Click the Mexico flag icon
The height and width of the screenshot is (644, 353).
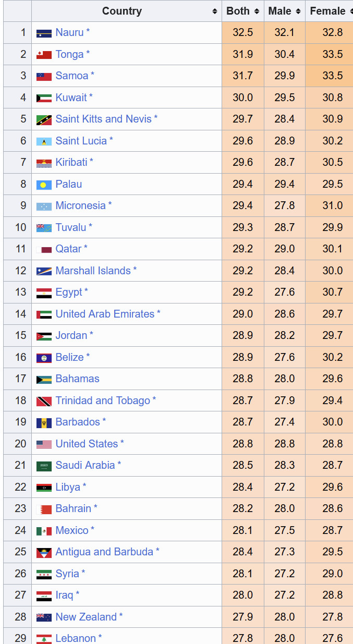[x=44, y=531]
